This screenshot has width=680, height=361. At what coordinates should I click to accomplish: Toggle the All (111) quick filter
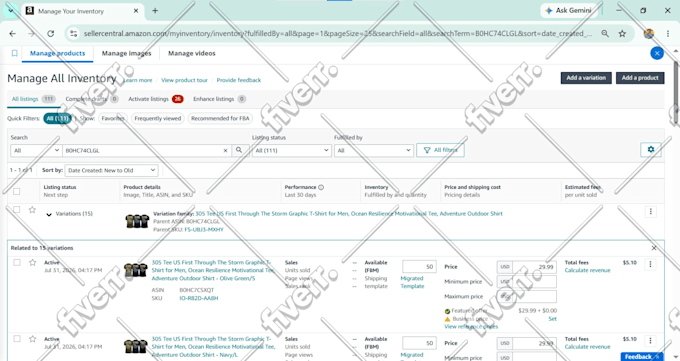pos(57,118)
